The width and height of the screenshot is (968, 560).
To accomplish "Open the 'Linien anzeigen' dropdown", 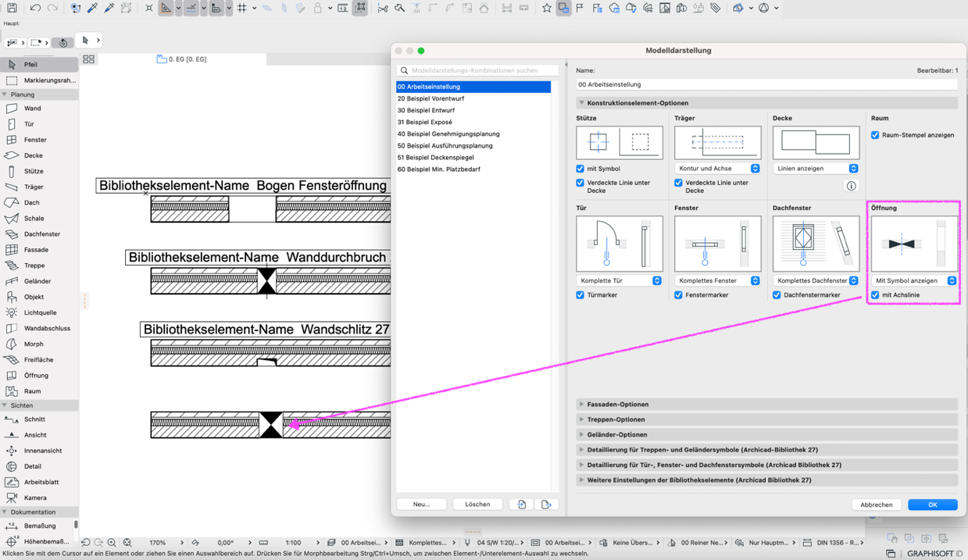I will 816,169.
